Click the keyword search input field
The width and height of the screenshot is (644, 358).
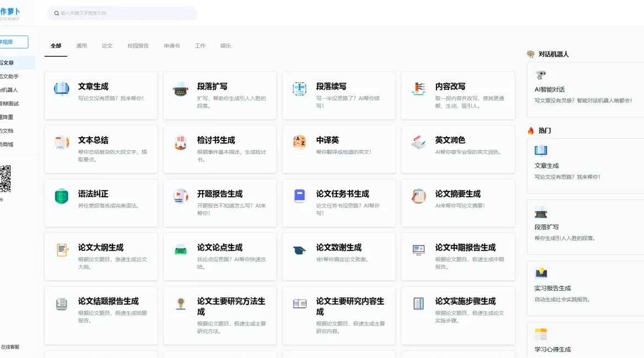coord(122,13)
